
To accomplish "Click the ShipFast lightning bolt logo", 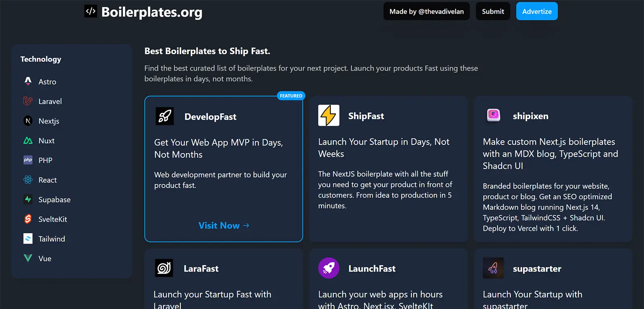I will click(x=329, y=115).
